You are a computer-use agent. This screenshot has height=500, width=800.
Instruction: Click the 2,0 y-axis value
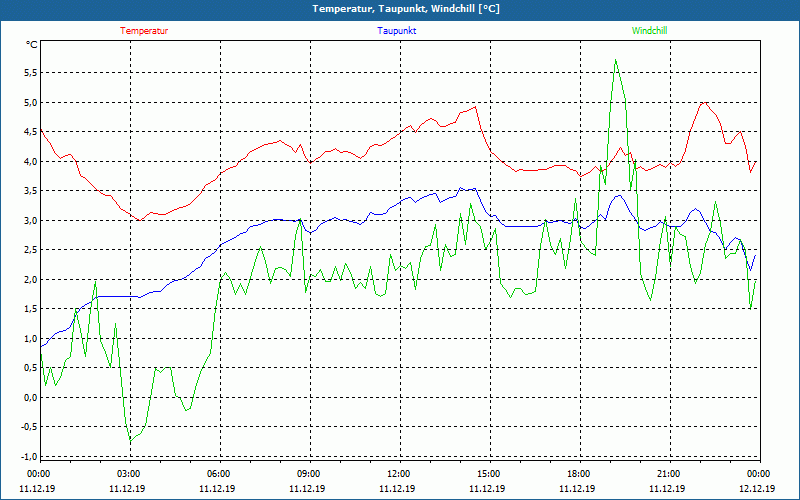pos(31,280)
